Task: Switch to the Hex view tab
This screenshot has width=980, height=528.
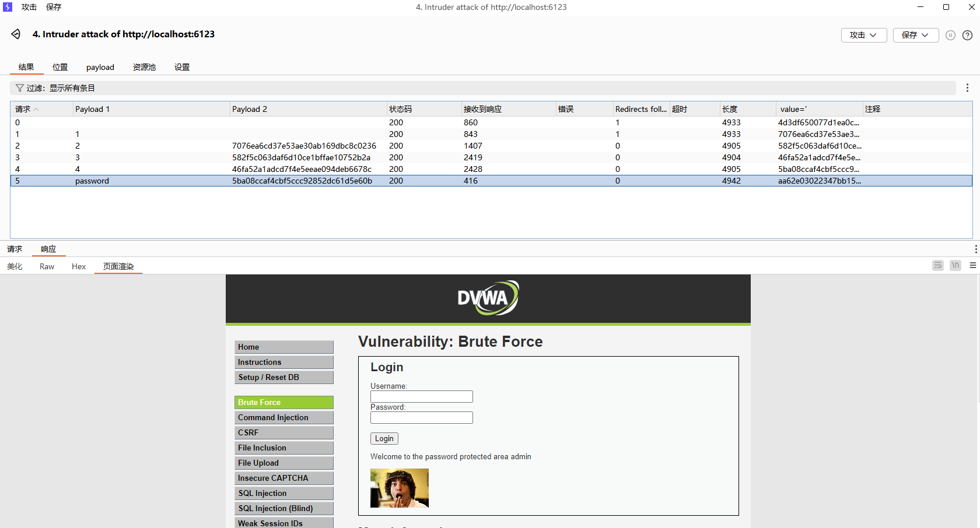Action: (x=79, y=266)
